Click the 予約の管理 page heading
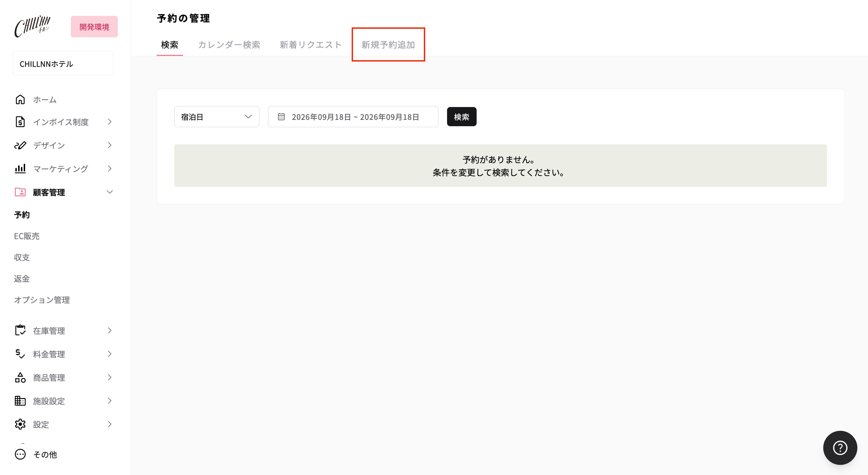 (184, 18)
